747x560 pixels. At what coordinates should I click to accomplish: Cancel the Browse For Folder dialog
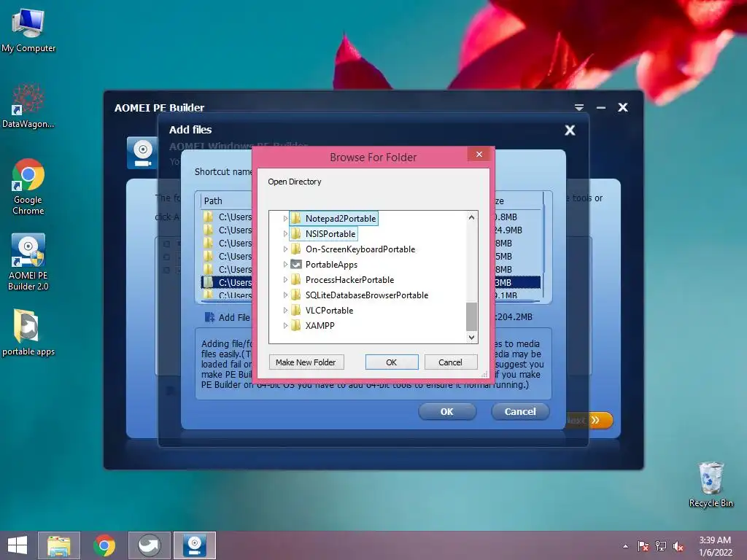coord(450,362)
